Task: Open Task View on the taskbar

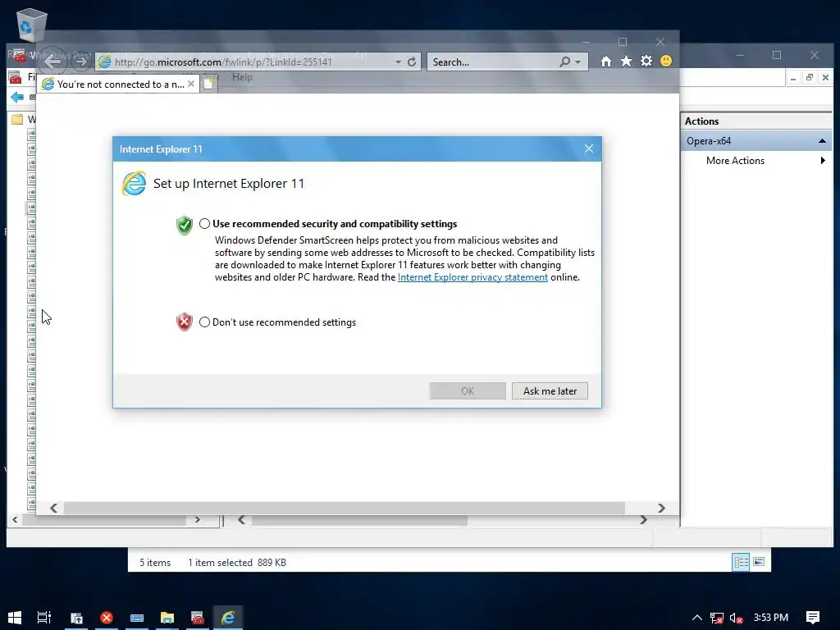Action: 44,617
